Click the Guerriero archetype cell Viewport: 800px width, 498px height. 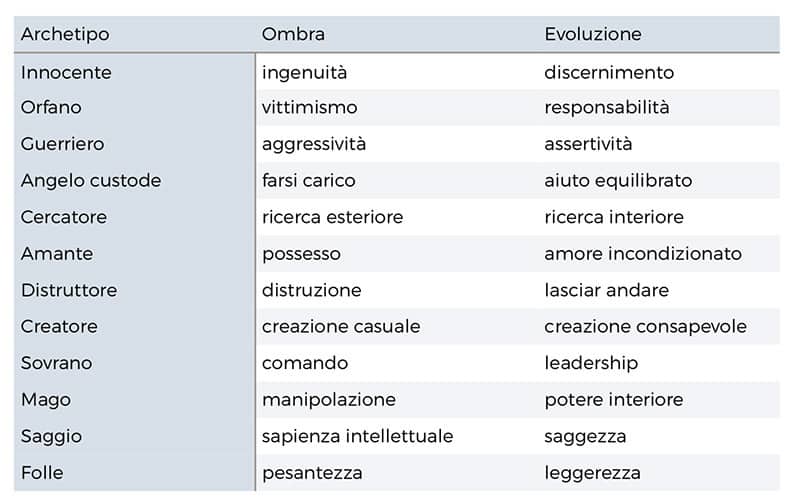point(62,144)
